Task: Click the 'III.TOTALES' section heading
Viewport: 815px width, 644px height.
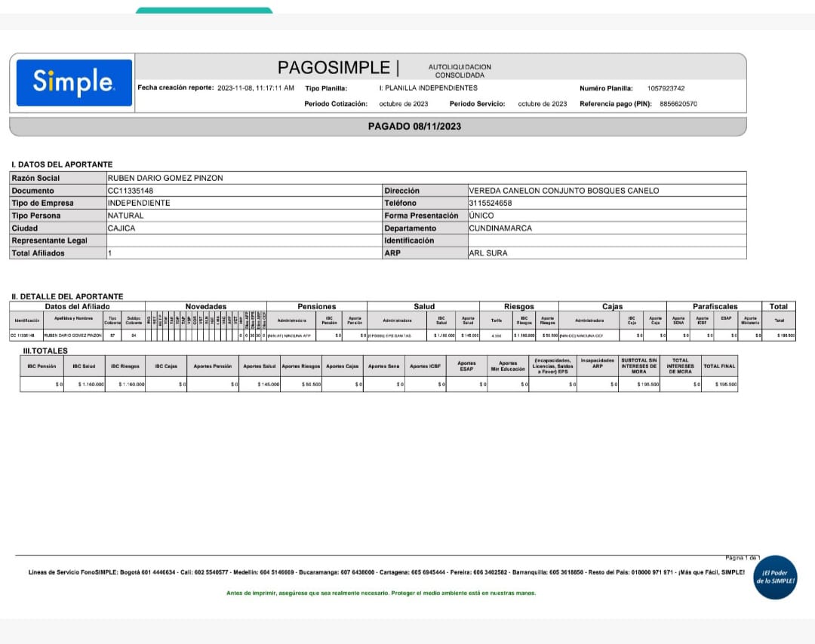Action: tap(45, 351)
